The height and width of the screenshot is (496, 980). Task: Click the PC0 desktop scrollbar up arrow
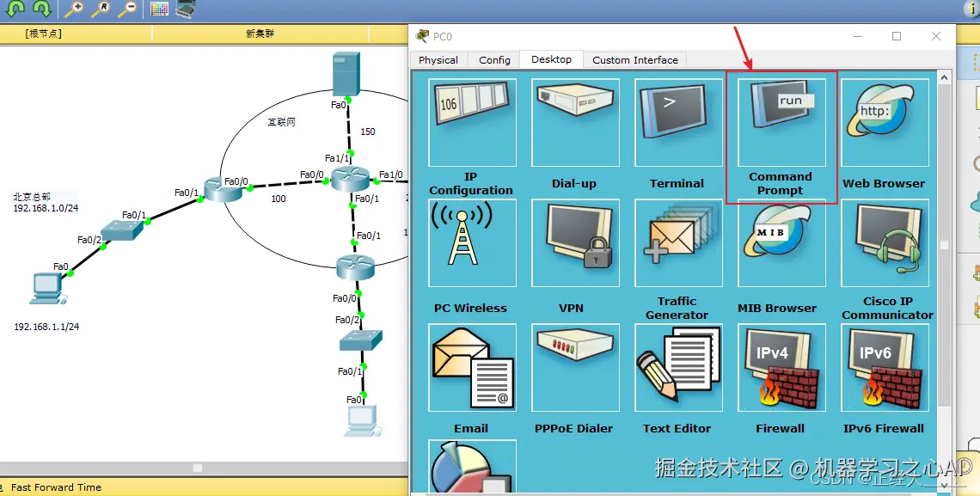(x=945, y=77)
